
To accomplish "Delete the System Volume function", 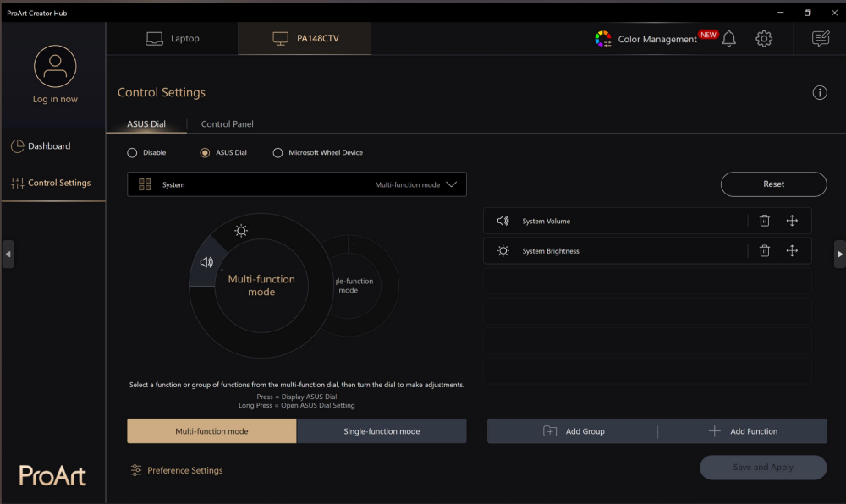I will point(765,221).
